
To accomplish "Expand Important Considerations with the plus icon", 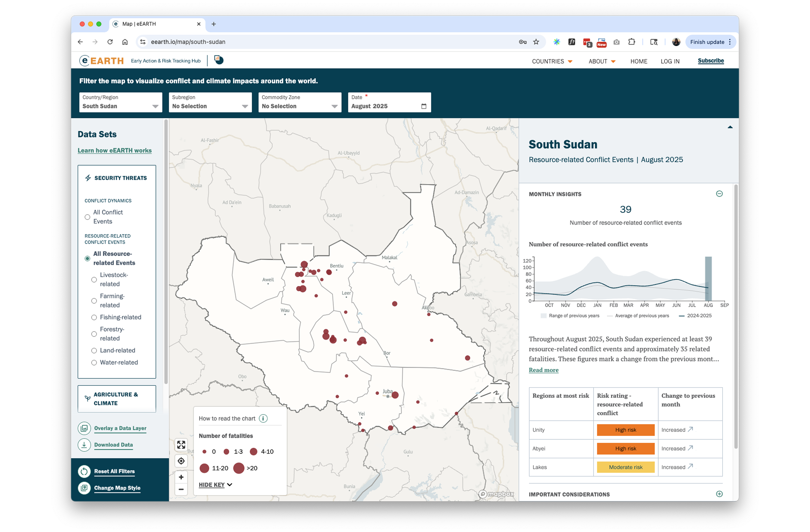I will coord(719,494).
